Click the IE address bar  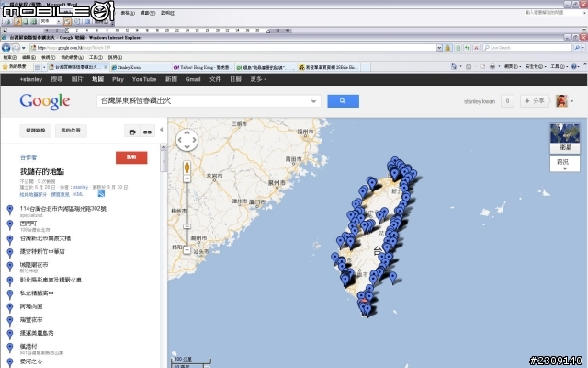(x=233, y=48)
